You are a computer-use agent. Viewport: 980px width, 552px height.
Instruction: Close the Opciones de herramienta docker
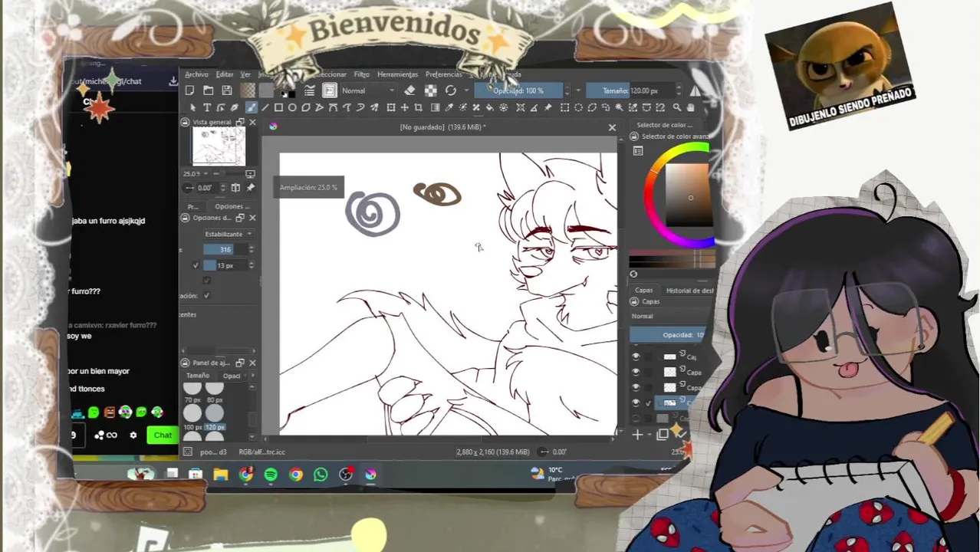tap(252, 218)
